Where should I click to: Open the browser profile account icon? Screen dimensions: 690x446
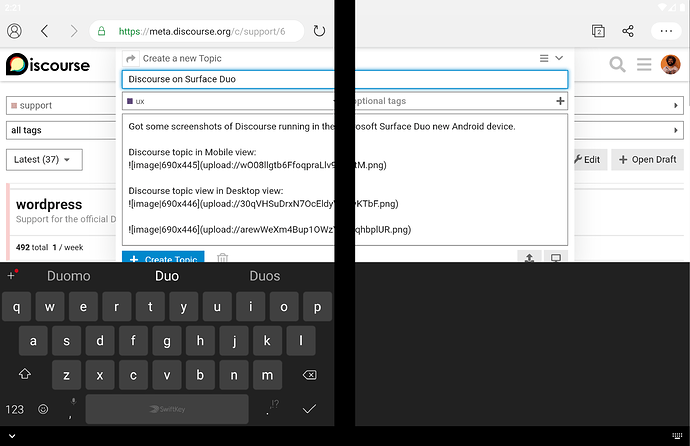point(15,31)
